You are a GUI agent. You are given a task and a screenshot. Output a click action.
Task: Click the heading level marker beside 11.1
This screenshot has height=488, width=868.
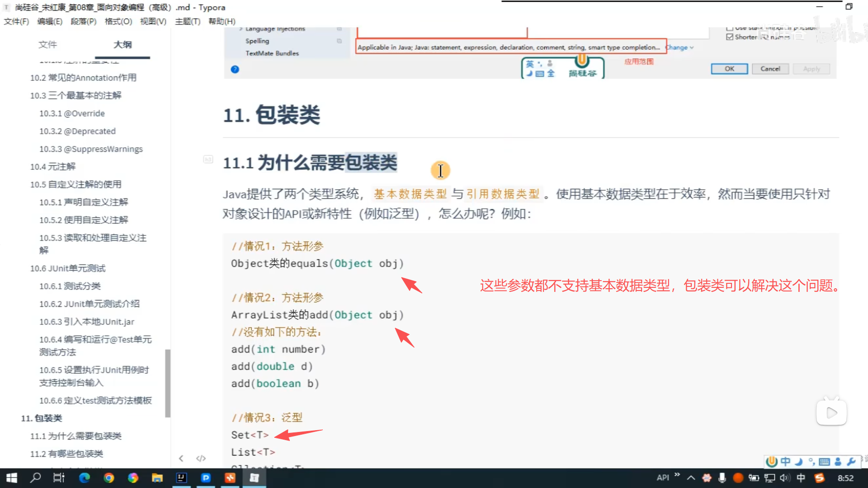208,159
